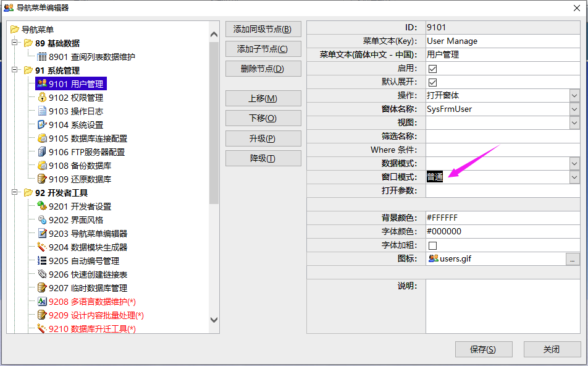
Task: Click the 9205 自动编号管理 list icon
Action: [42, 260]
